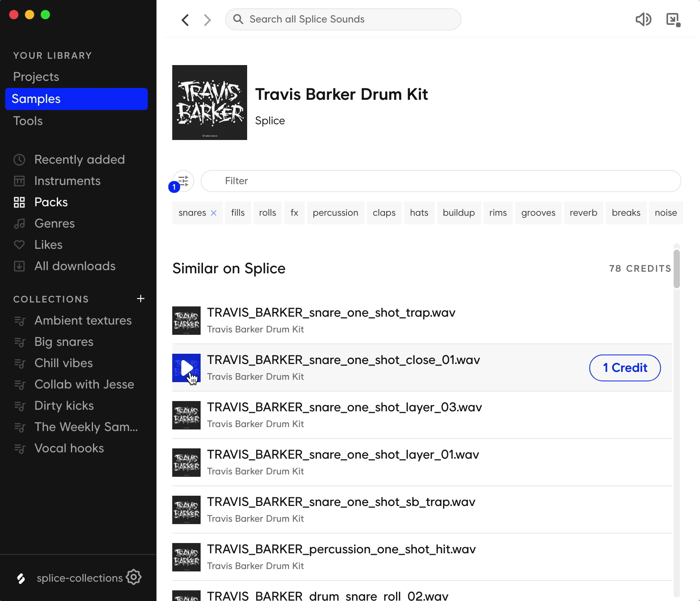Click the splice-collections account label

tap(80, 578)
